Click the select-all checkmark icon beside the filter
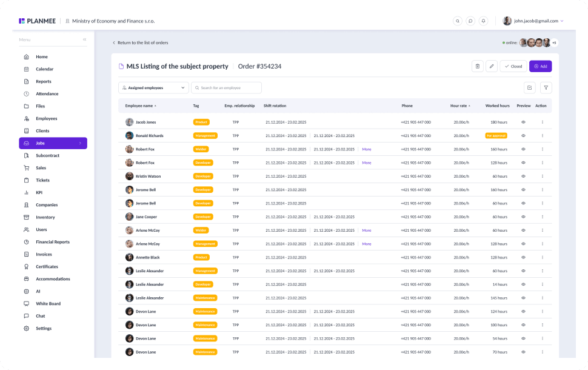 [529, 88]
